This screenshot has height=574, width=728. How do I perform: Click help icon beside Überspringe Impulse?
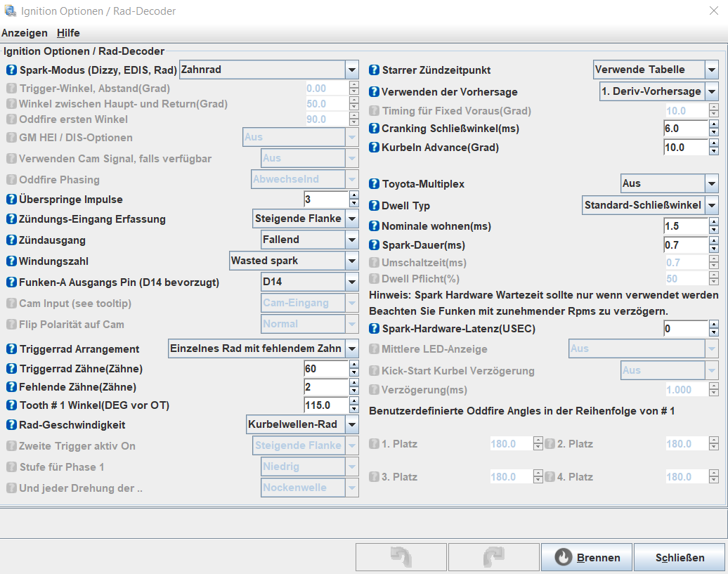point(12,200)
